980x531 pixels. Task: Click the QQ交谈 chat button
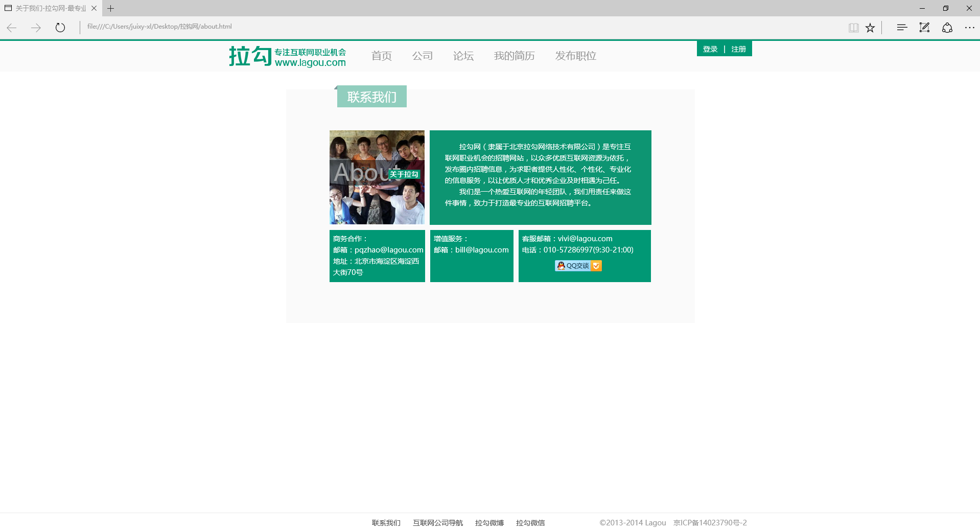click(578, 266)
